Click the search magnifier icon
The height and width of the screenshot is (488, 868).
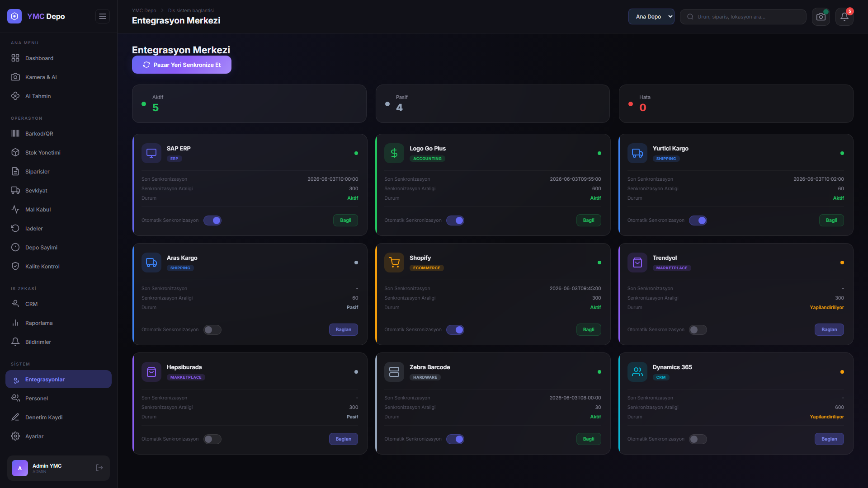click(x=690, y=17)
